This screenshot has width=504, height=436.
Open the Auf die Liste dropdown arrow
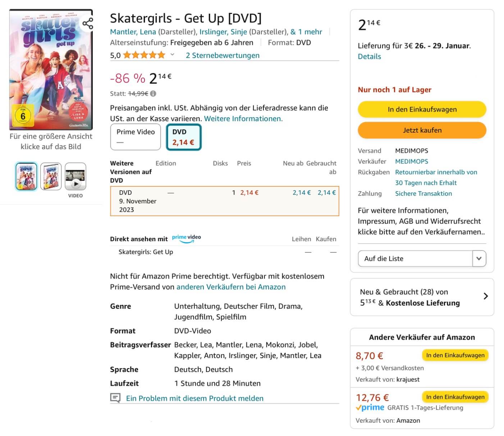click(x=479, y=258)
